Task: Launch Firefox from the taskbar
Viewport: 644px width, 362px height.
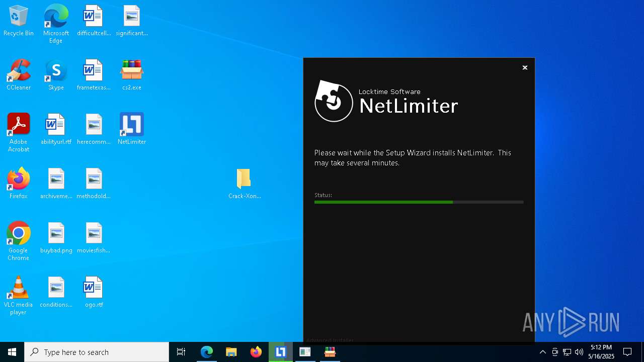Action: [x=256, y=352]
